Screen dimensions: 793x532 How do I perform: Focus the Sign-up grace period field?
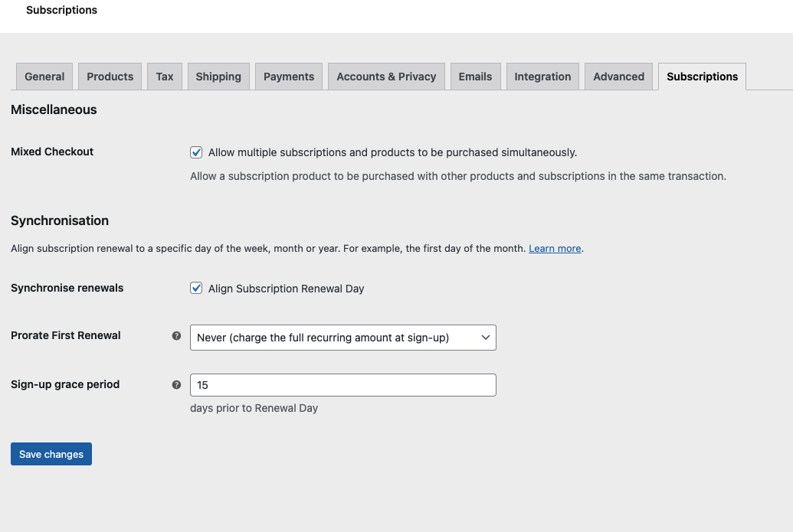click(x=342, y=385)
